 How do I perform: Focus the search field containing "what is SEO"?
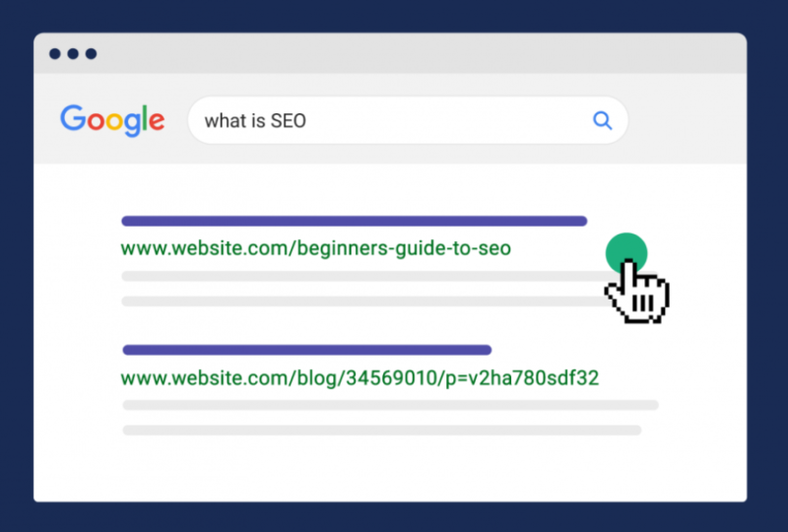pyautogui.click(x=408, y=120)
